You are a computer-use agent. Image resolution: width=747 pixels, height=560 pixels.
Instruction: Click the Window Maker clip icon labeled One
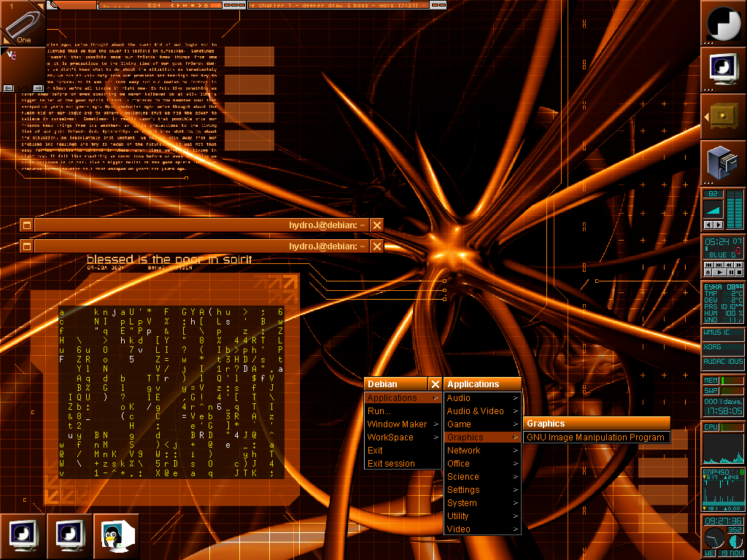click(23, 23)
